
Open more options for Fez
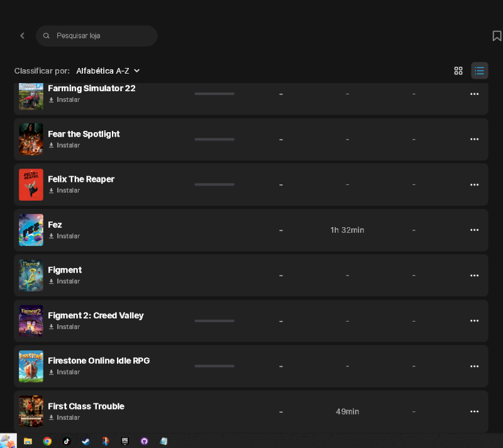474,230
